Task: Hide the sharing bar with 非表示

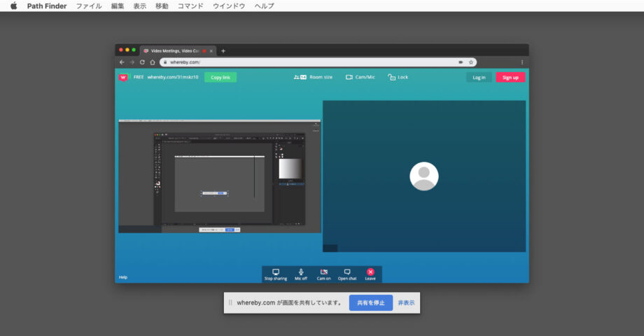Action: coord(406,302)
